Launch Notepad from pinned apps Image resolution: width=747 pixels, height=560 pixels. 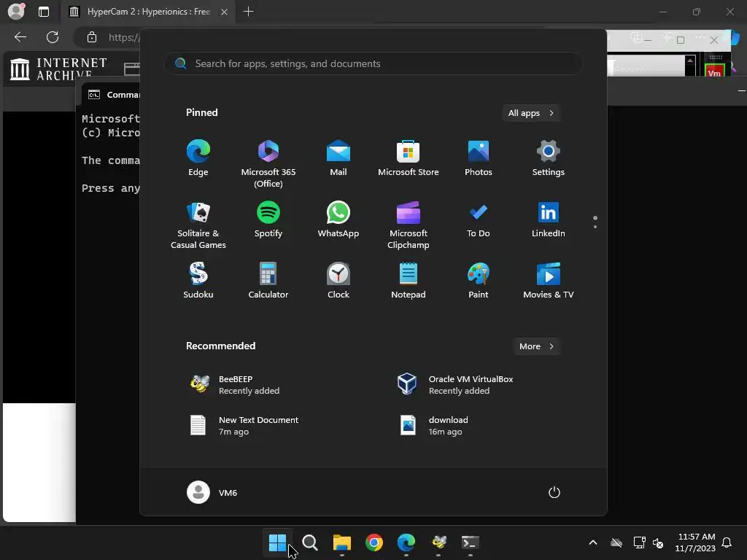click(x=409, y=281)
